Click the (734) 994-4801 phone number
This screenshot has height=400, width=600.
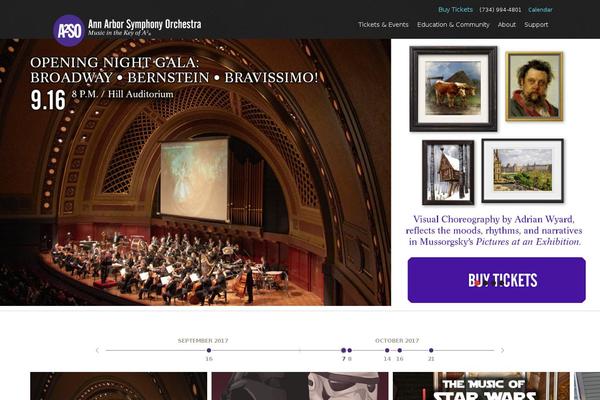tap(500, 10)
